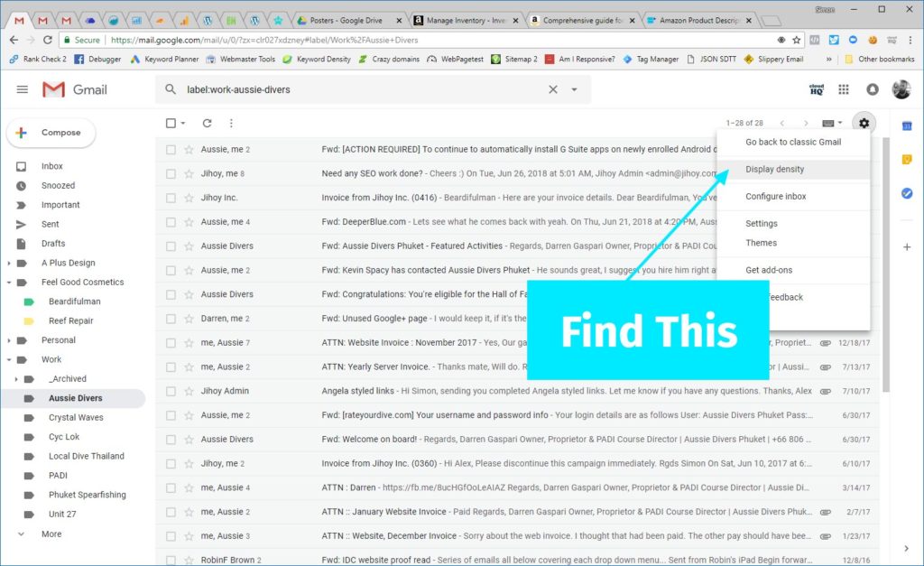Screen dimensions: 924x566
Task: Star the Yearly Server Invoice email
Action: pos(189,367)
